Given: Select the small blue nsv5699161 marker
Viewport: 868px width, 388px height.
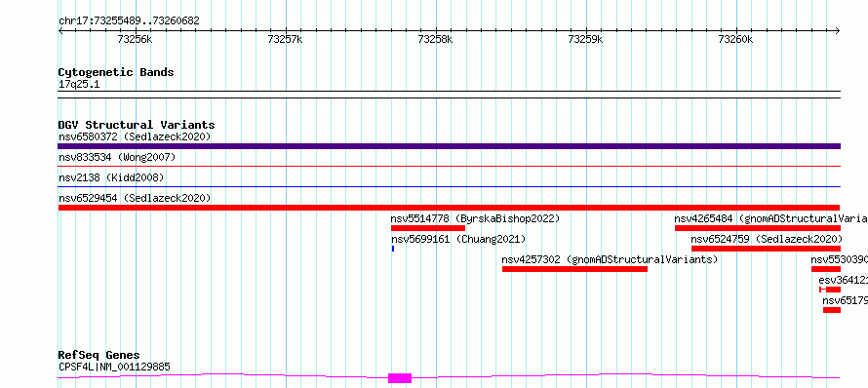Looking at the screenshot, I should coord(393,249).
